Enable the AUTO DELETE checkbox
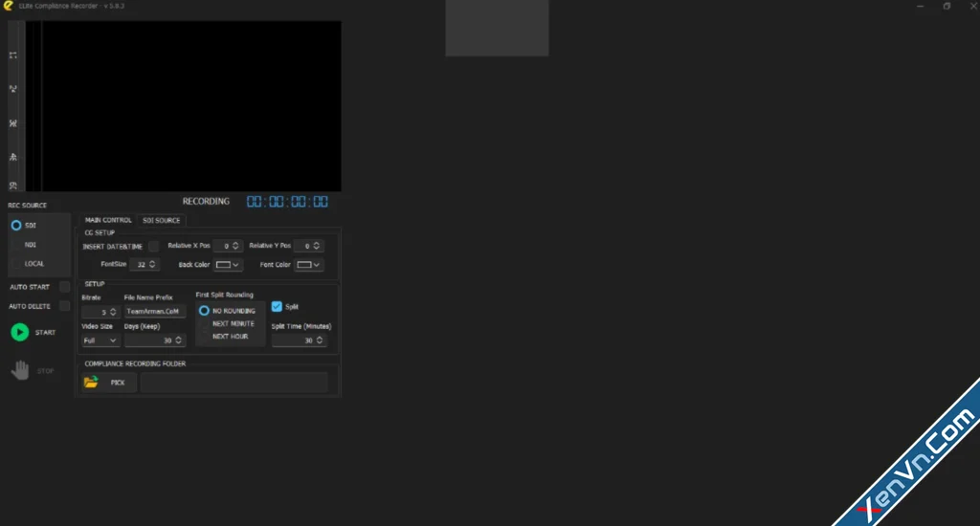The width and height of the screenshot is (980, 526). tap(64, 306)
